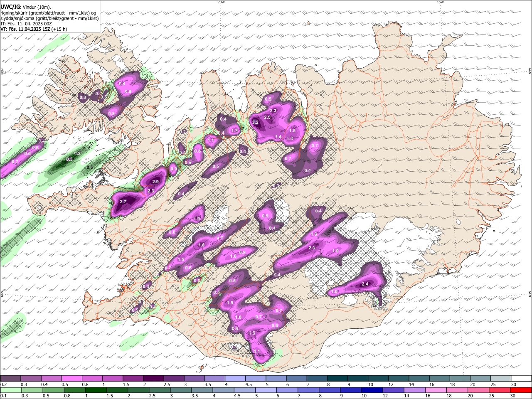Screen dimensions: 532x399
Task: Click the rain legend swatch starting at 25
Action: [x=500, y=390]
